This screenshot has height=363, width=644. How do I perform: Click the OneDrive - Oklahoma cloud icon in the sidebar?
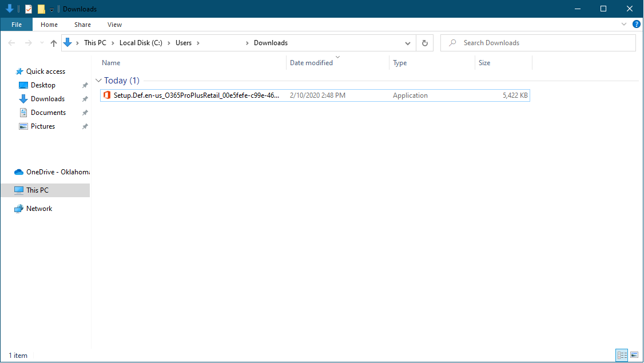[x=18, y=171]
